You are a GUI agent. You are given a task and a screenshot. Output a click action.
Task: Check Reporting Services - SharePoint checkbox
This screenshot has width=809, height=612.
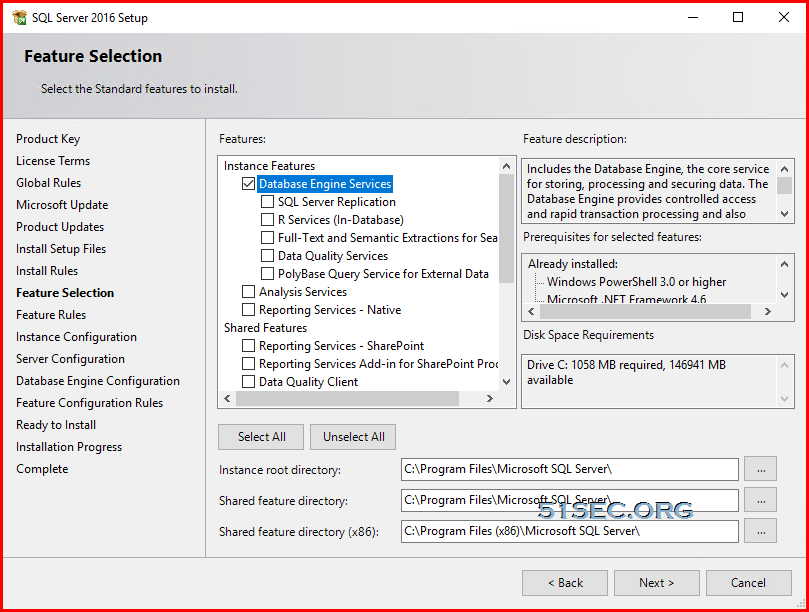pos(248,346)
